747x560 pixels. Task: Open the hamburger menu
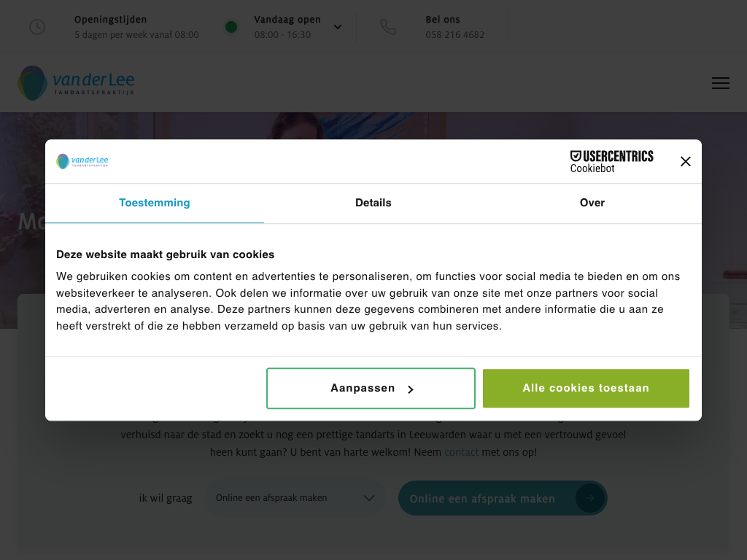pos(721,83)
